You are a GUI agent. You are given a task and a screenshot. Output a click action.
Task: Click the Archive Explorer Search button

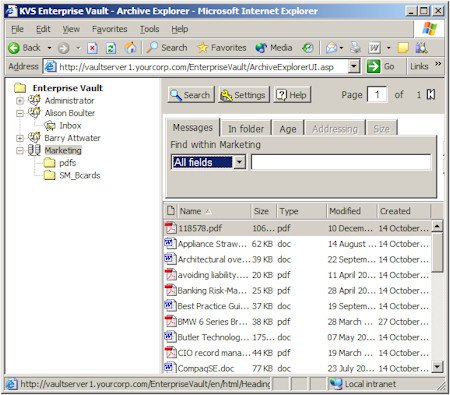pos(191,95)
